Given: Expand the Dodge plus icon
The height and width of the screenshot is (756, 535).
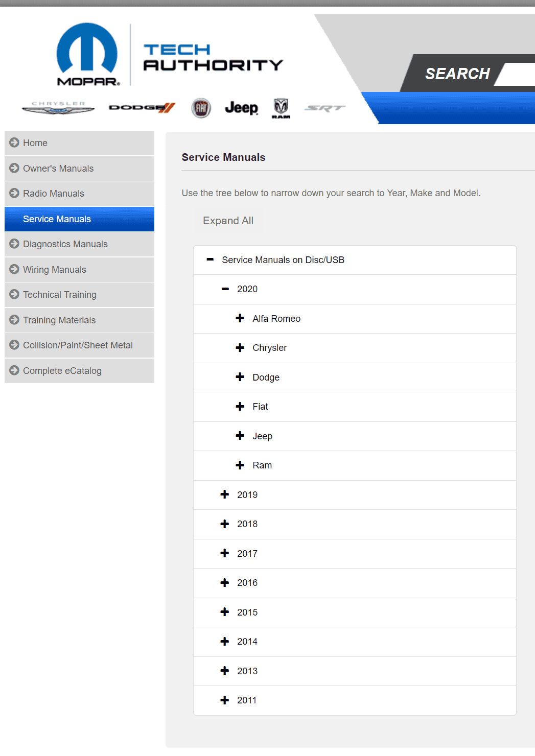Looking at the screenshot, I should 240,377.
